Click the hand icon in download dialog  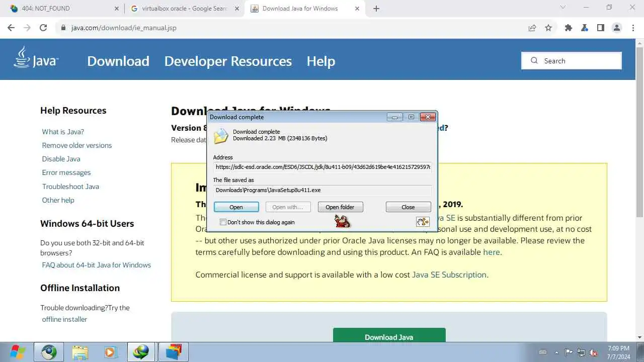pos(423,222)
